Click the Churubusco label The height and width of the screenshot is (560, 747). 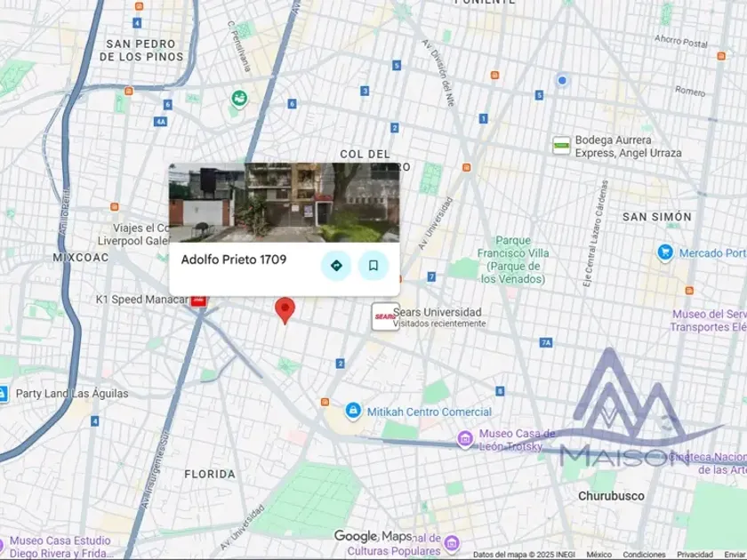[611, 496]
